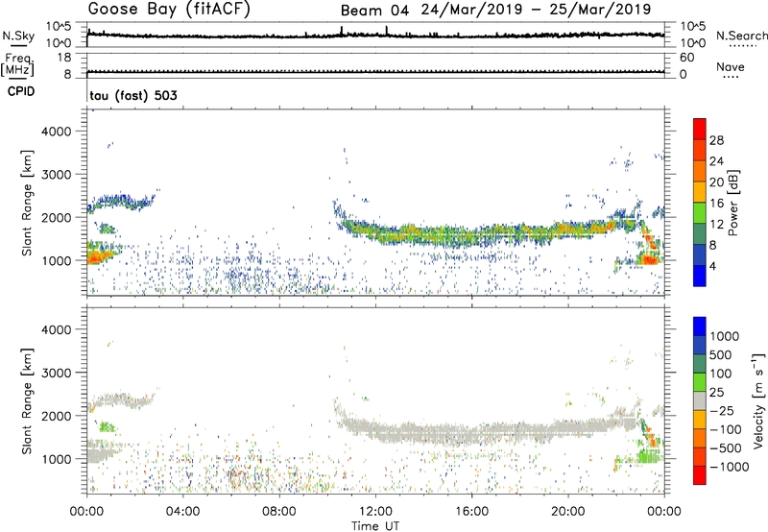Click the 'Velocity [m s⁻¹]' colorbar label
This screenshot has height=532, width=768.
pos(758,400)
